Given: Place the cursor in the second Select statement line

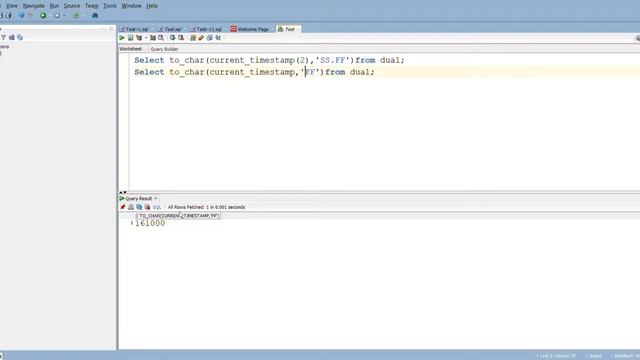Looking at the screenshot, I should pos(254,72).
